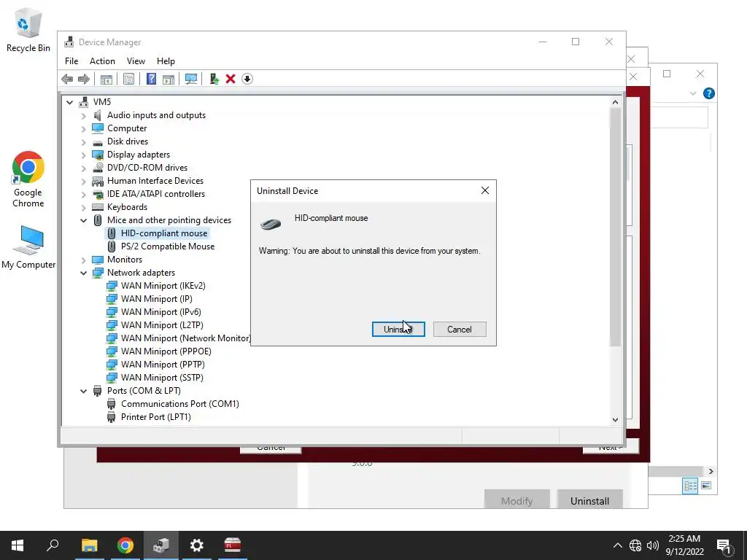
Task: Select My Computer desktop icon
Action: (28, 248)
